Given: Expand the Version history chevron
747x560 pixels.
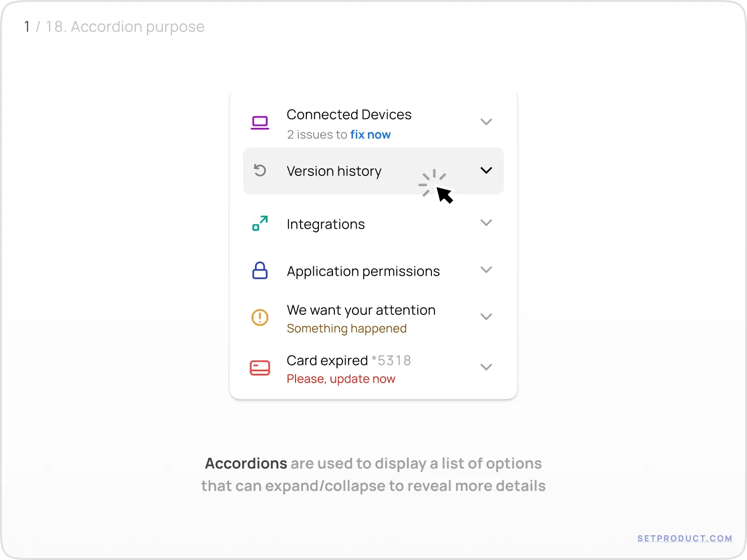Looking at the screenshot, I should 486,170.
